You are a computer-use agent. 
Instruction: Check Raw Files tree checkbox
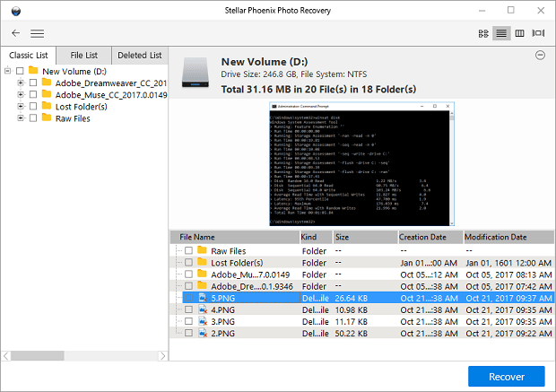tap(33, 118)
